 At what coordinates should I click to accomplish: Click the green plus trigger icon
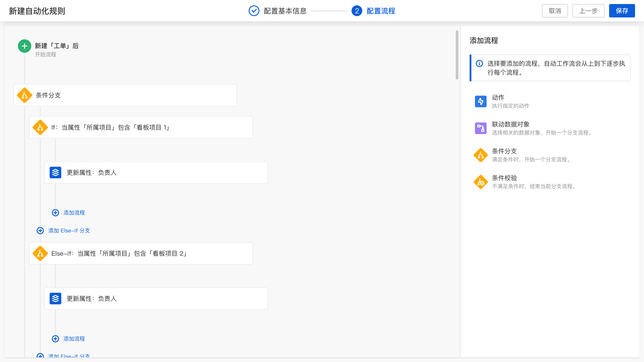[x=24, y=46]
